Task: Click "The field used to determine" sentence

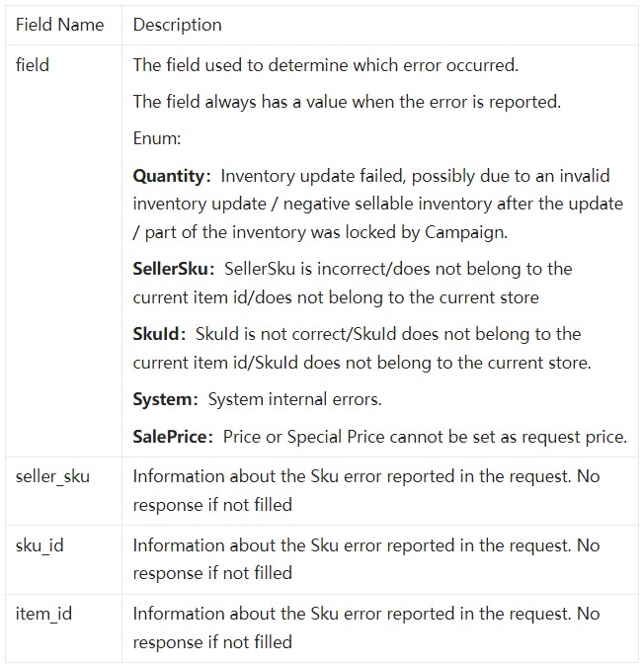Action: pos(326,65)
